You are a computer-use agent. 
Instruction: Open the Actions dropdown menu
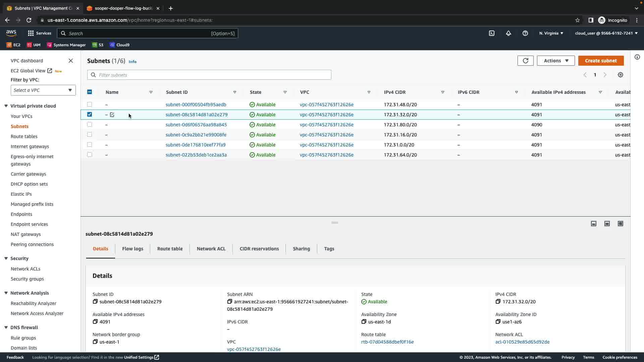556,61
